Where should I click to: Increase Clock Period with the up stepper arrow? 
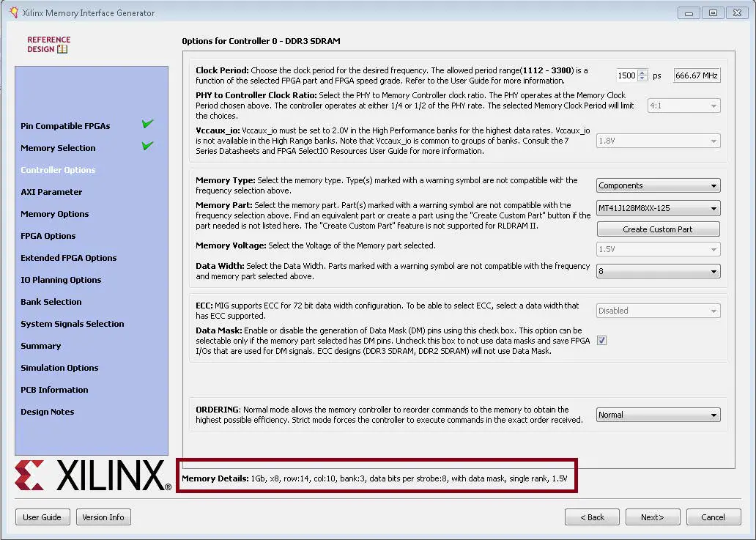click(642, 73)
